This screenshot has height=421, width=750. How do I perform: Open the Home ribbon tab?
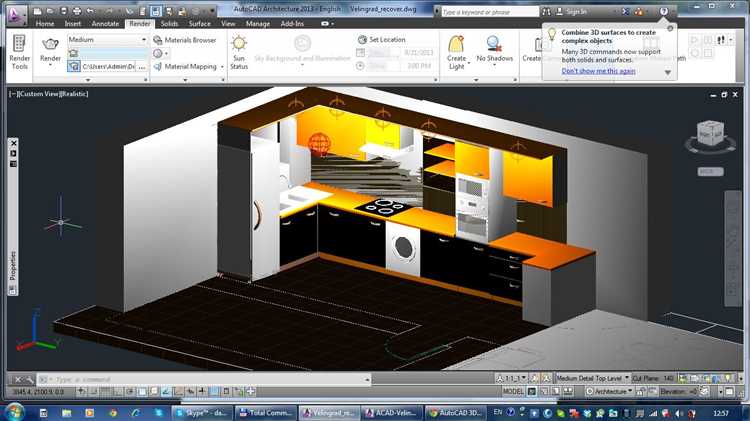coord(44,23)
